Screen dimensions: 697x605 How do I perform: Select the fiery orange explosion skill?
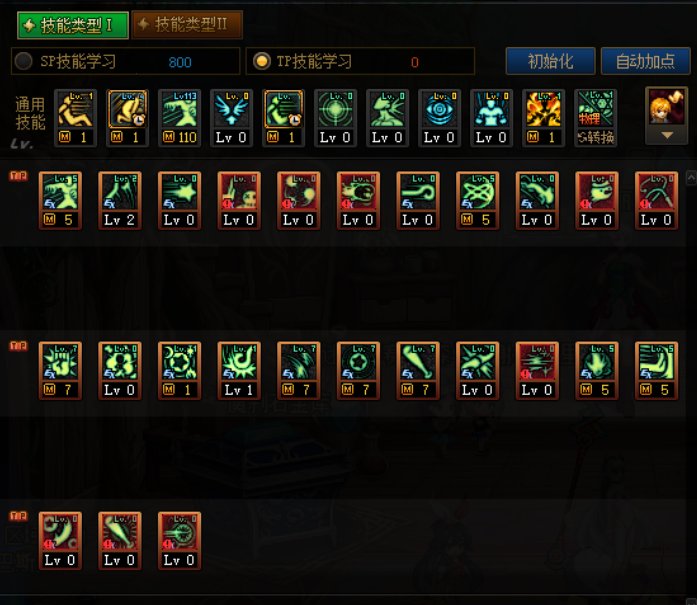(544, 118)
